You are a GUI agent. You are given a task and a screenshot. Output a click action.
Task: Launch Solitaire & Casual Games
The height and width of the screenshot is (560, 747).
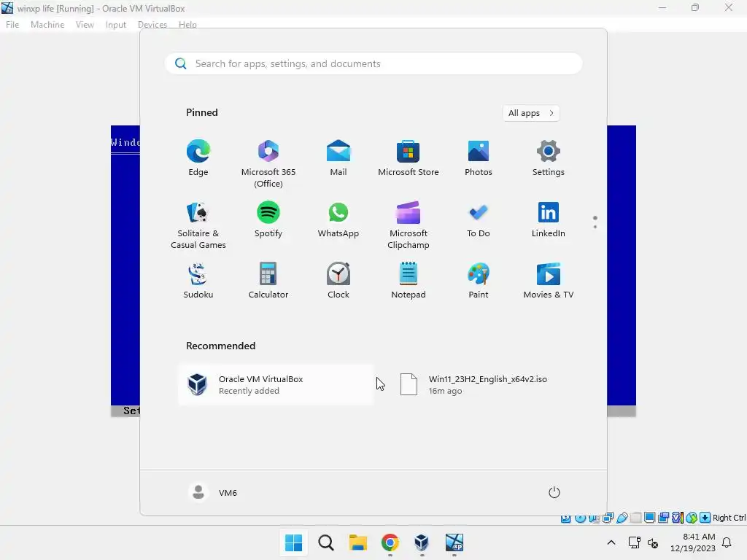198,225
